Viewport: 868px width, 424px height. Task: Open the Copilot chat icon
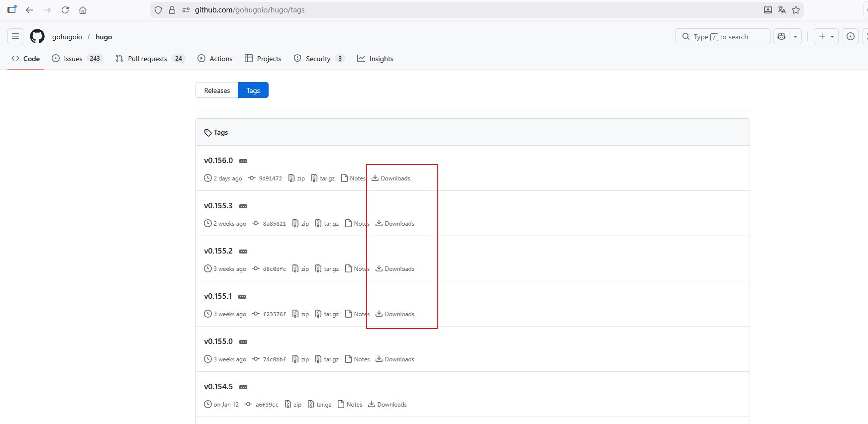coord(781,36)
